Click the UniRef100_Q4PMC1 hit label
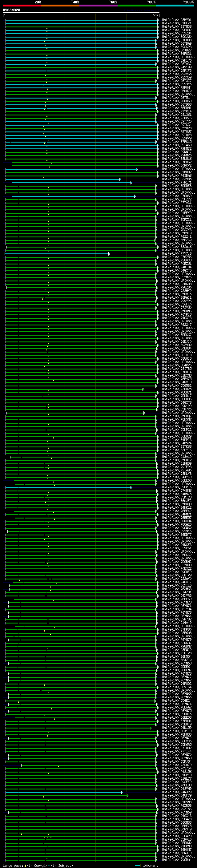The image size is (197, 868). pos(176,514)
